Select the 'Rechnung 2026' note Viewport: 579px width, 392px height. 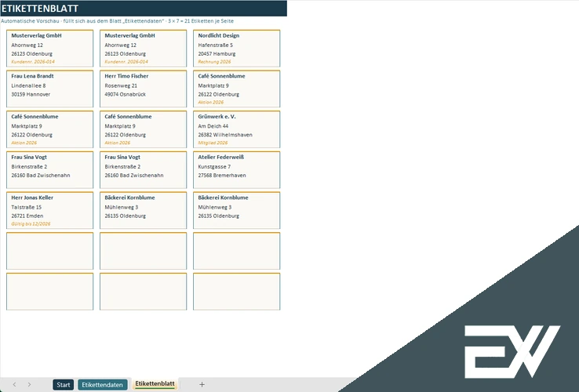click(x=214, y=62)
